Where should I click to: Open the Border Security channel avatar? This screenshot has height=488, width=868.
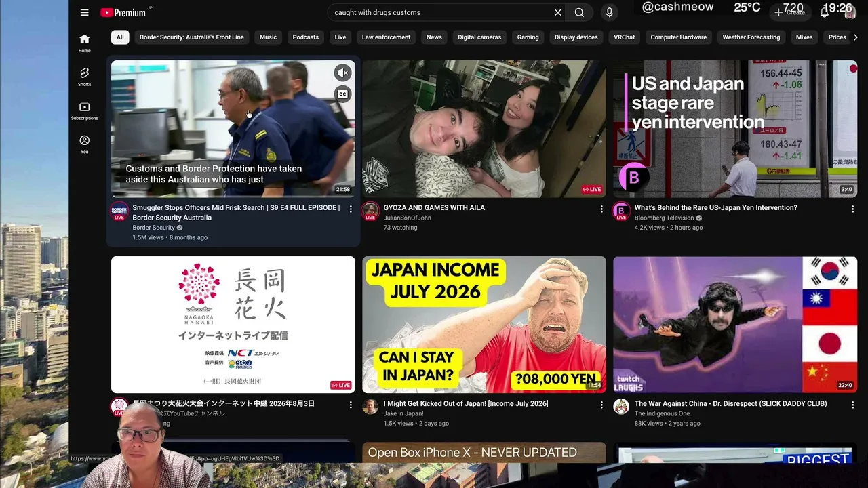pyautogui.click(x=119, y=211)
